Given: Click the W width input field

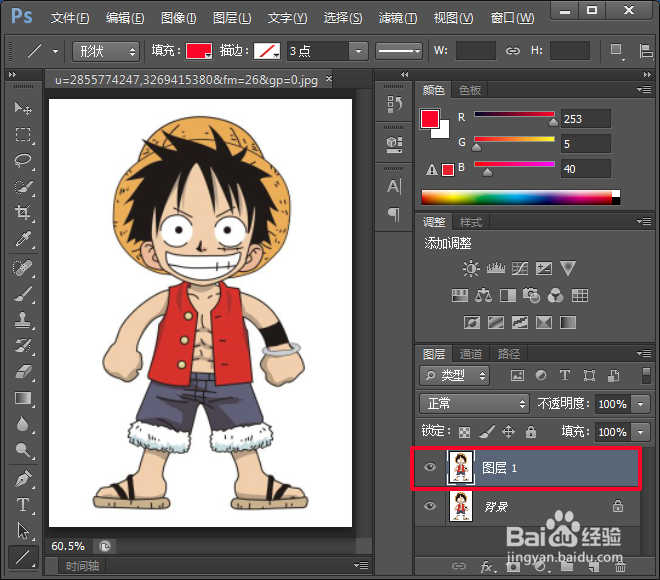Looking at the screenshot, I should click(476, 51).
